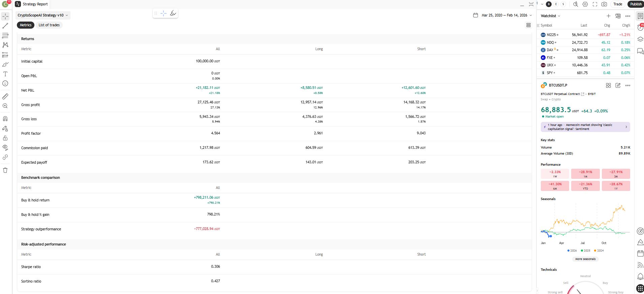Toggle the E marker button
This screenshot has height=294, width=644.
click(x=556, y=4)
